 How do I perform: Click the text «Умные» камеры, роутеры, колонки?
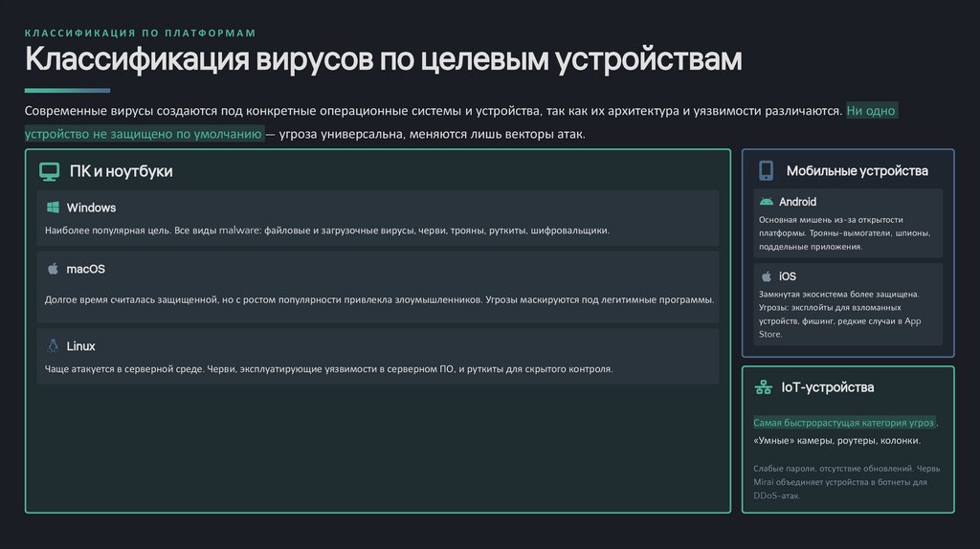pos(836,440)
